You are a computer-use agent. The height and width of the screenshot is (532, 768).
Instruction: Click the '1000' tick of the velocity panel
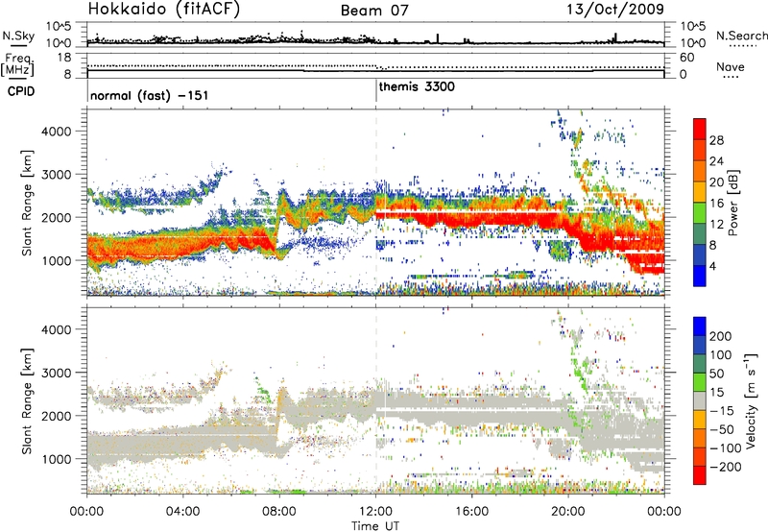tap(57, 459)
